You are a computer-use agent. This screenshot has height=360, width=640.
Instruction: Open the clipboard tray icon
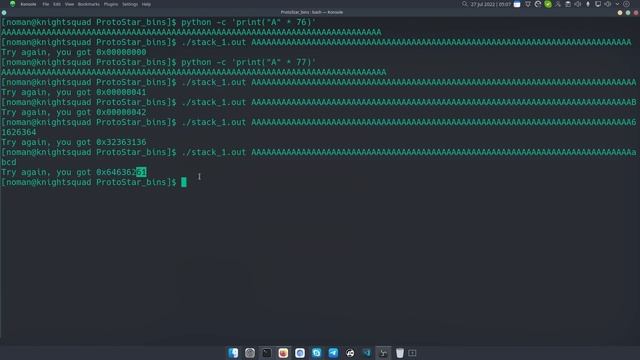point(568,4)
